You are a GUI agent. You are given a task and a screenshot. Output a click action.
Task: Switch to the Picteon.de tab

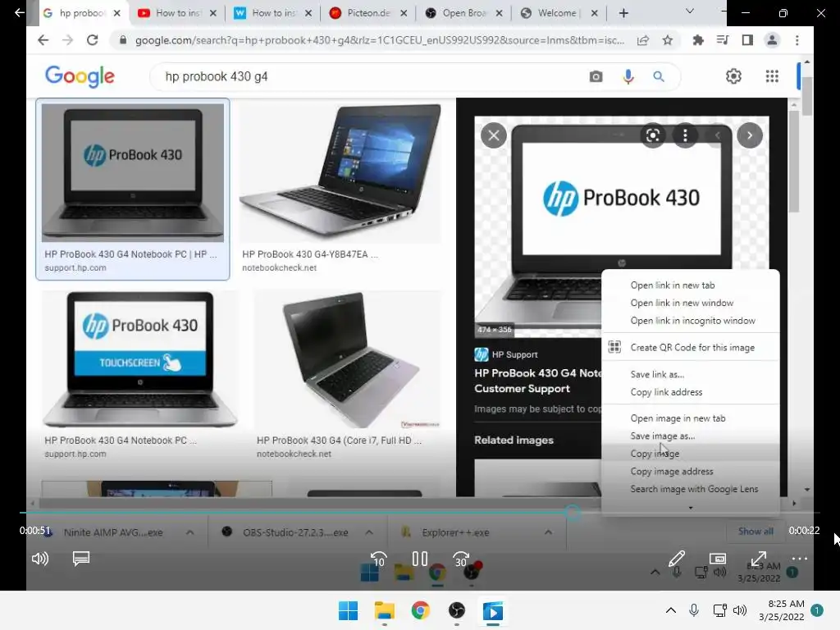coord(367,13)
